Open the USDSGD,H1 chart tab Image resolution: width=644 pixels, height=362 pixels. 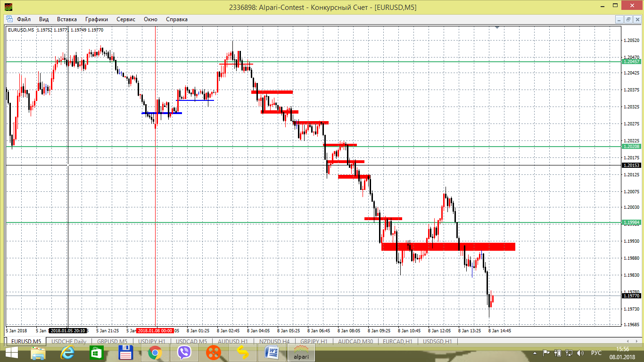coord(438,342)
